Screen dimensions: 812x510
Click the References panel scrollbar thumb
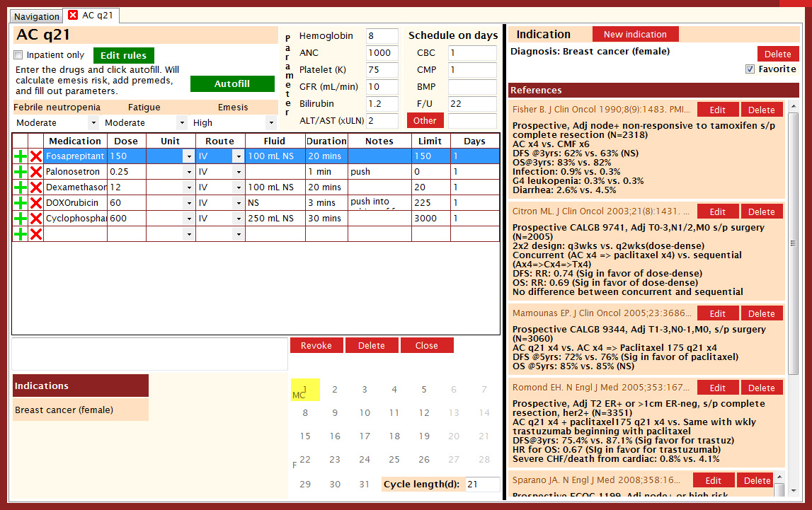(x=793, y=243)
